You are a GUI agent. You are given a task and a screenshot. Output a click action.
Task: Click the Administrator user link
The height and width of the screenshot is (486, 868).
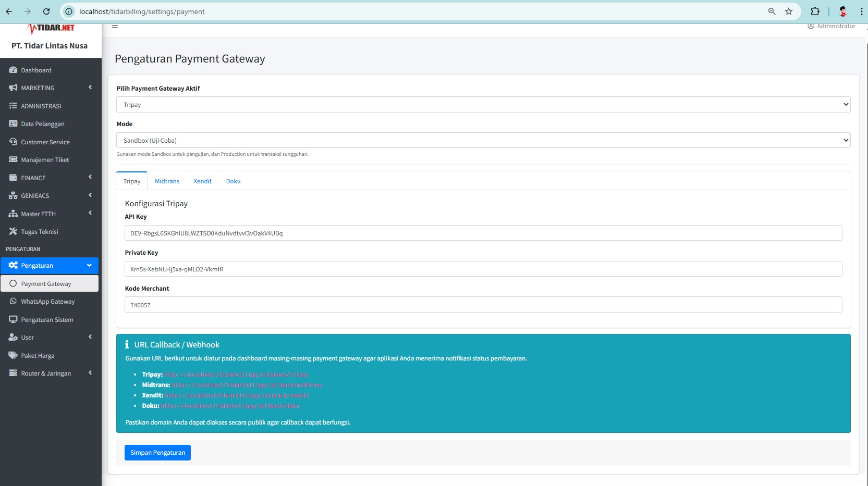(832, 26)
